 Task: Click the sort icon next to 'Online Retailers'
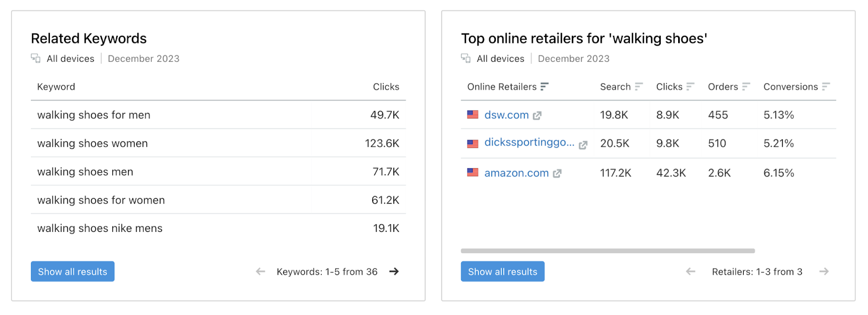click(x=544, y=86)
